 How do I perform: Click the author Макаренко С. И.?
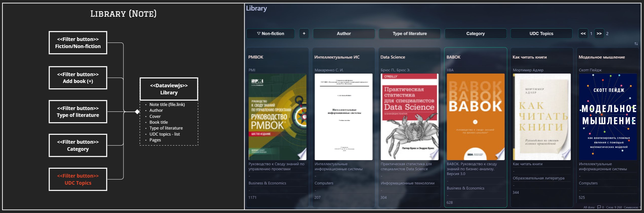click(329, 70)
